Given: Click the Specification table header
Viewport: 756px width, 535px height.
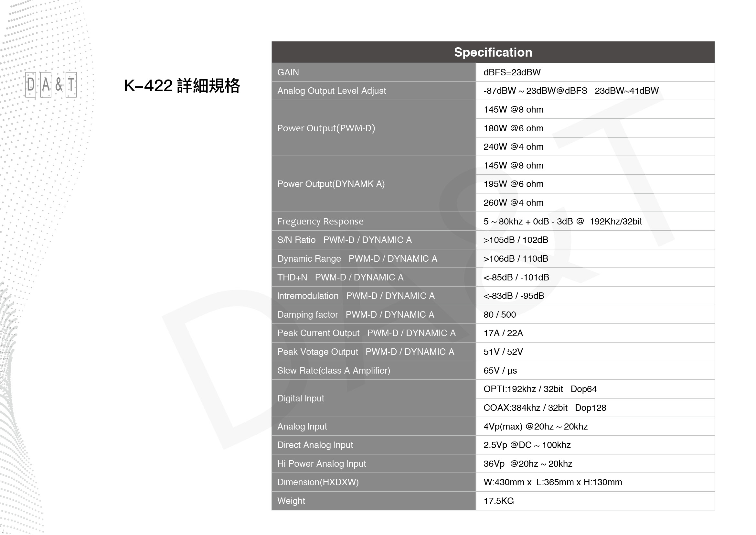Looking at the screenshot, I should tap(493, 52).
